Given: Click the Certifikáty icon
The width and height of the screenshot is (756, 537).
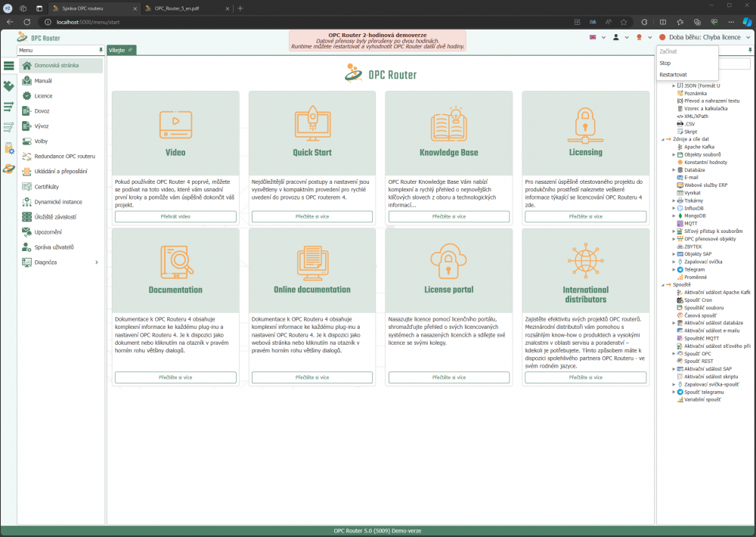Looking at the screenshot, I should (27, 187).
